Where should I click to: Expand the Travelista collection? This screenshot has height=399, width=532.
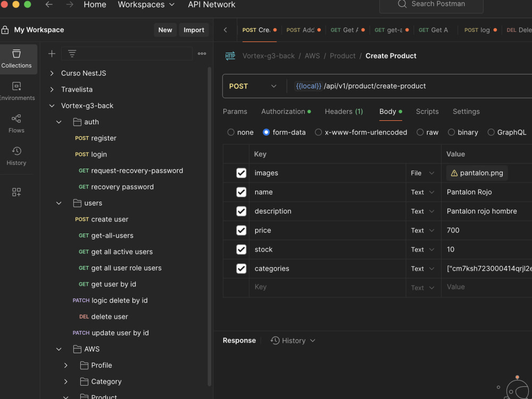[x=52, y=89]
